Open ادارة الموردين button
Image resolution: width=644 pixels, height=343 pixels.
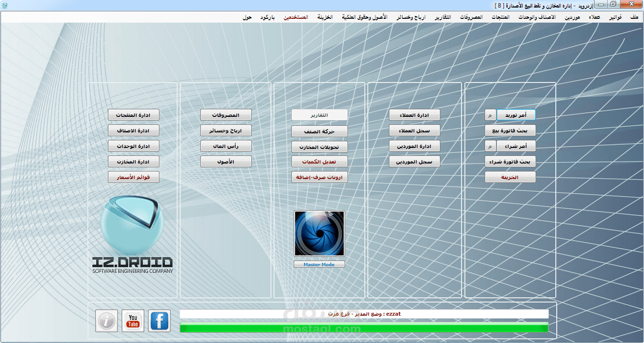pyautogui.click(x=414, y=147)
